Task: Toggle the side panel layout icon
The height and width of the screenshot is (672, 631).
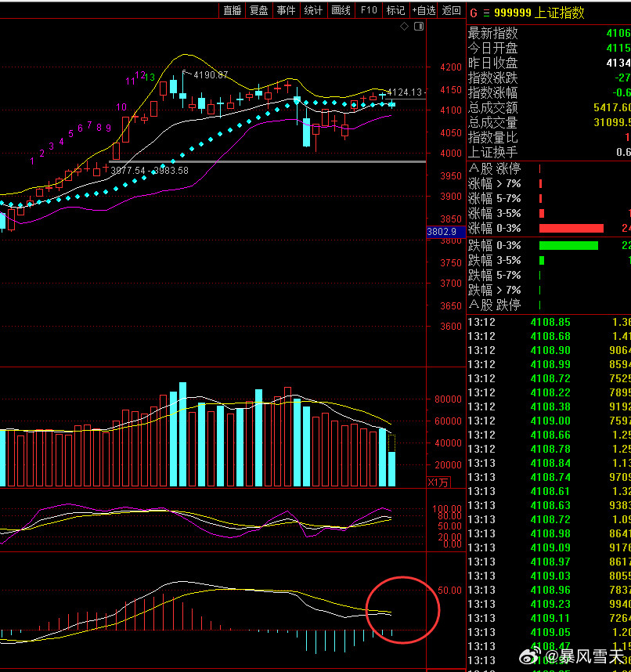Action: click(x=419, y=27)
